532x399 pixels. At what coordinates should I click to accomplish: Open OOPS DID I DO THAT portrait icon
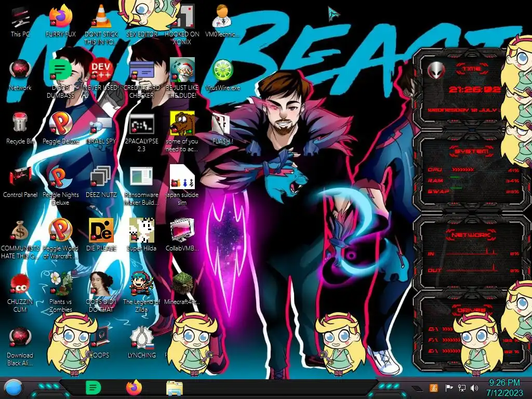click(x=101, y=292)
